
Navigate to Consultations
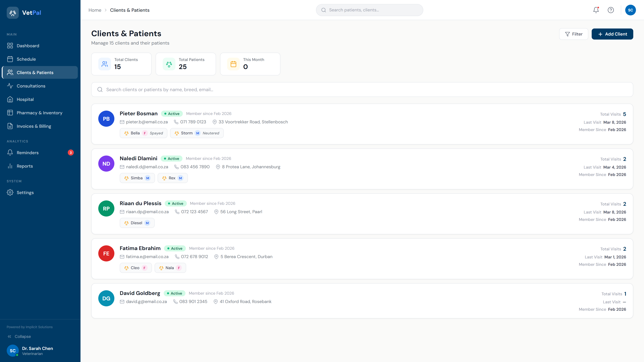coord(31,86)
